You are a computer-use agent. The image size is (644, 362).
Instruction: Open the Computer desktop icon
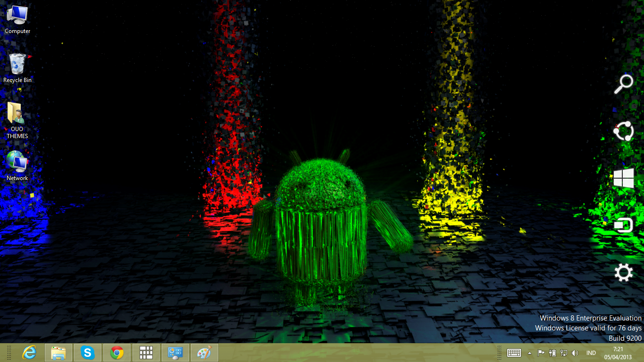pos(17,20)
